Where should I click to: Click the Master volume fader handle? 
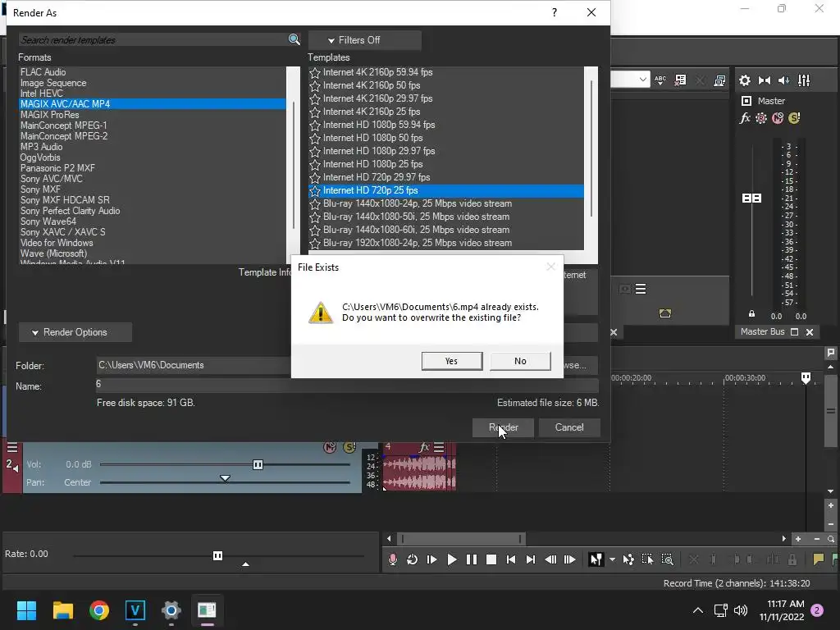751,199
